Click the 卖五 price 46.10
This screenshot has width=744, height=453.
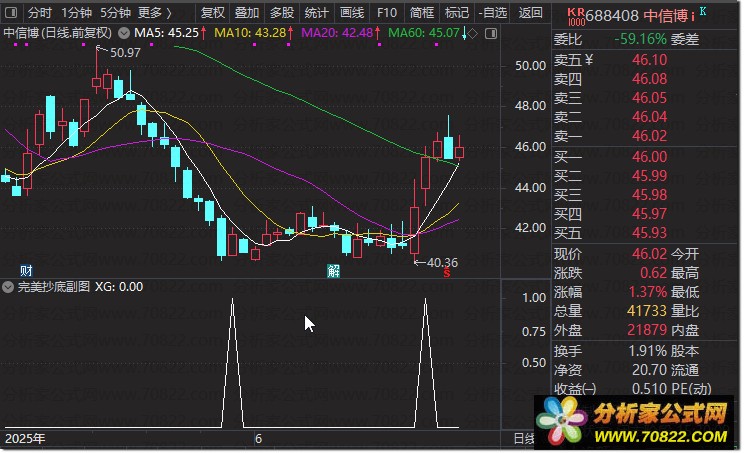(x=650, y=60)
